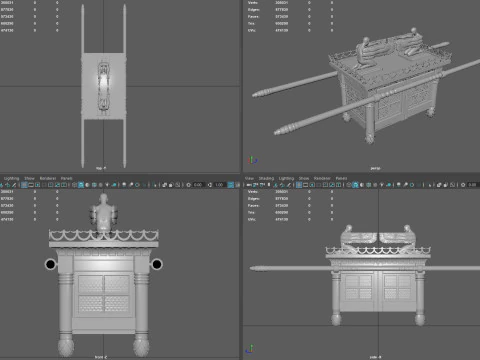Viewport: 480px width, 360px height.
Task: Switch side panel to wireframe shading
Action: click(349, 185)
